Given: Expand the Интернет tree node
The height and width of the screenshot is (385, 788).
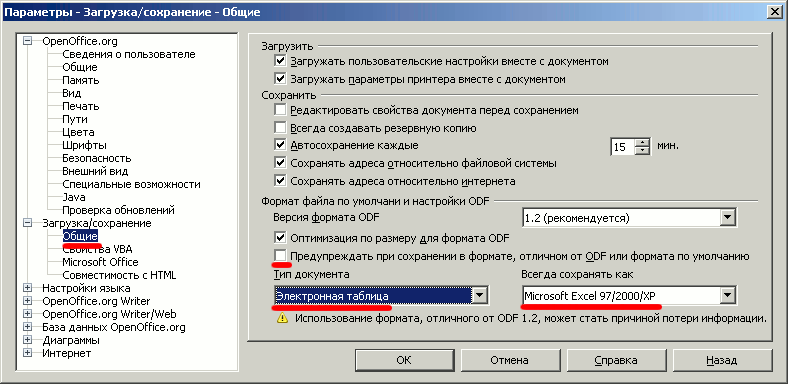Looking at the screenshot, I should 28,353.
